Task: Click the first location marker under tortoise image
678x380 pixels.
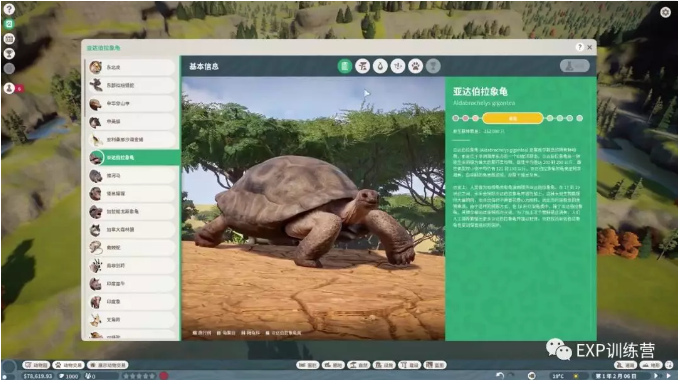Action: coord(201,333)
